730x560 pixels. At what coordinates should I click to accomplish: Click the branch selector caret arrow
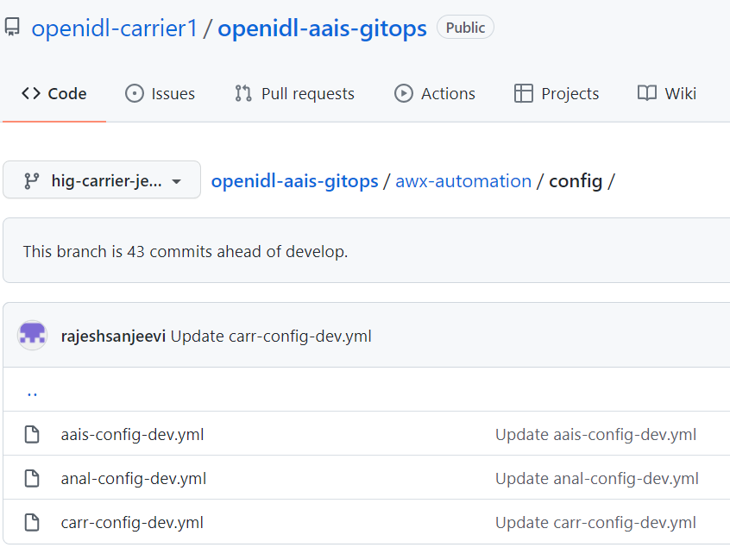coord(176,181)
